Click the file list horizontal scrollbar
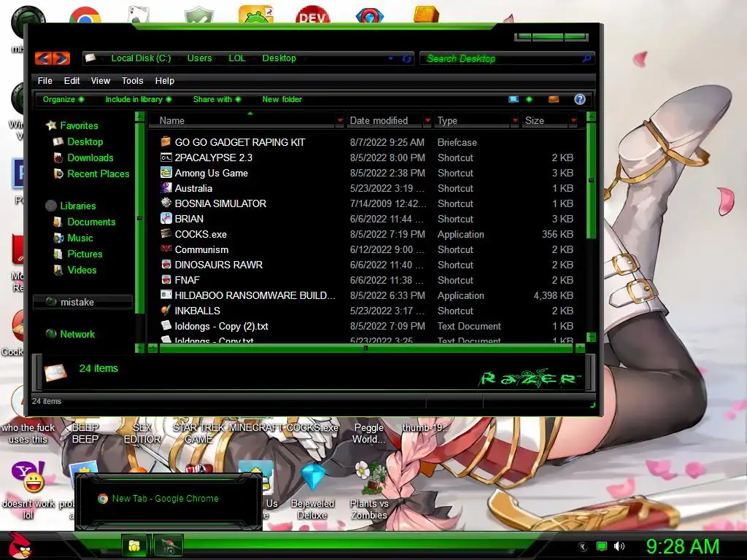747x560 pixels. (x=366, y=348)
